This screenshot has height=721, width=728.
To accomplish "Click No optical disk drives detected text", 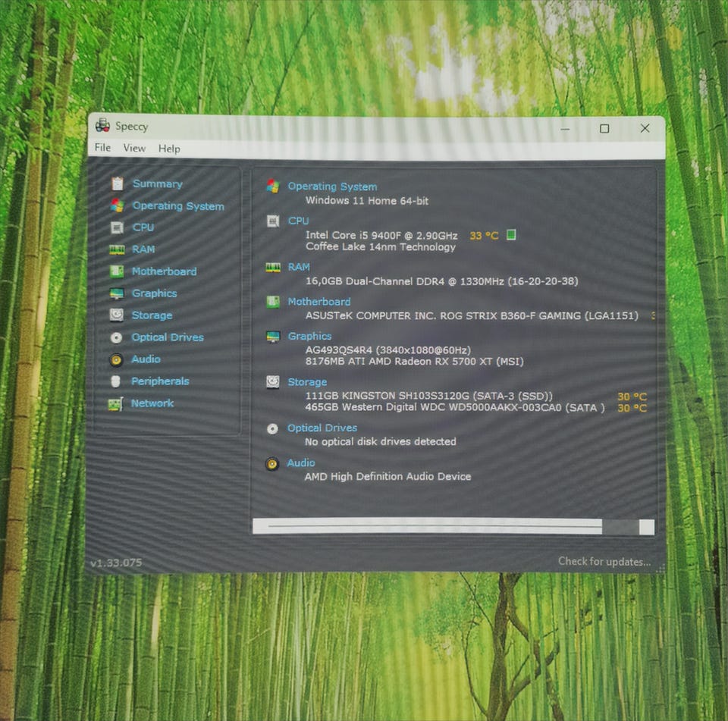I will coord(380,441).
